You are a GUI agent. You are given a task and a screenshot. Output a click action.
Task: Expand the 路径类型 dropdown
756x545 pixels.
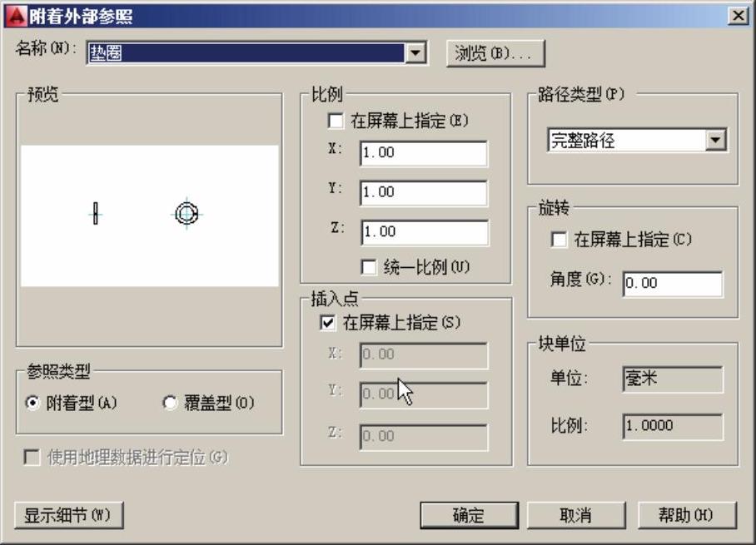[715, 141]
